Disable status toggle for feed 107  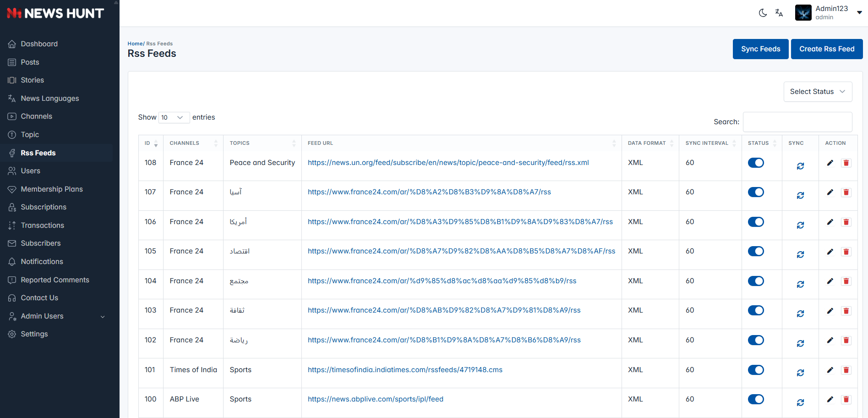point(756,192)
